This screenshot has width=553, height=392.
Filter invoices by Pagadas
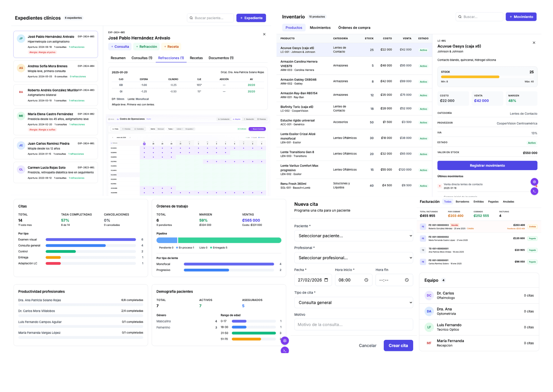tap(493, 202)
